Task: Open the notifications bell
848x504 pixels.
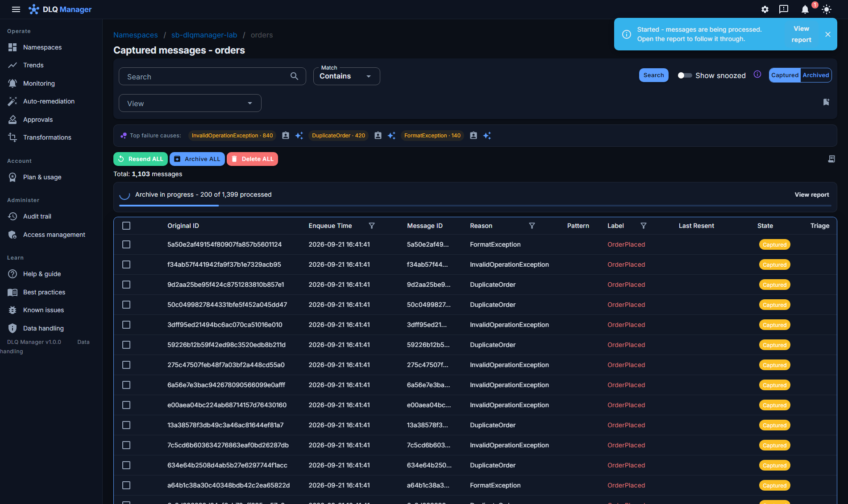Action: coord(805,9)
